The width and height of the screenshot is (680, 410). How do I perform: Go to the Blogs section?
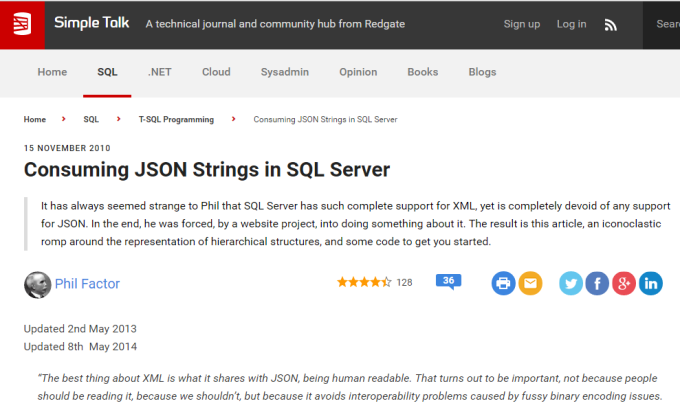click(482, 72)
